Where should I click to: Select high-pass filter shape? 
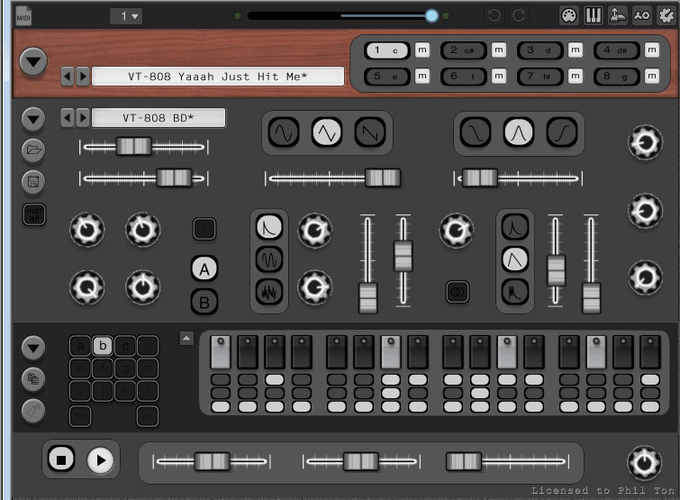click(562, 133)
